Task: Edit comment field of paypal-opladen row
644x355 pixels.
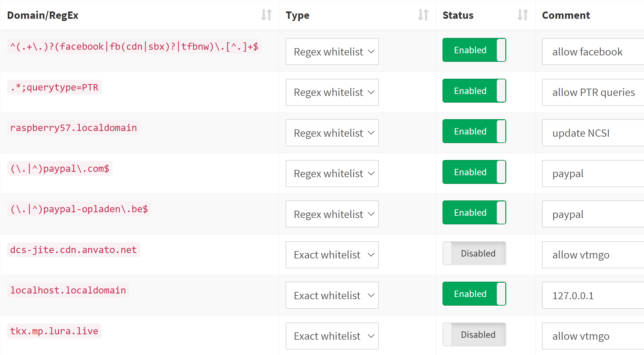Action: pos(593,214)
